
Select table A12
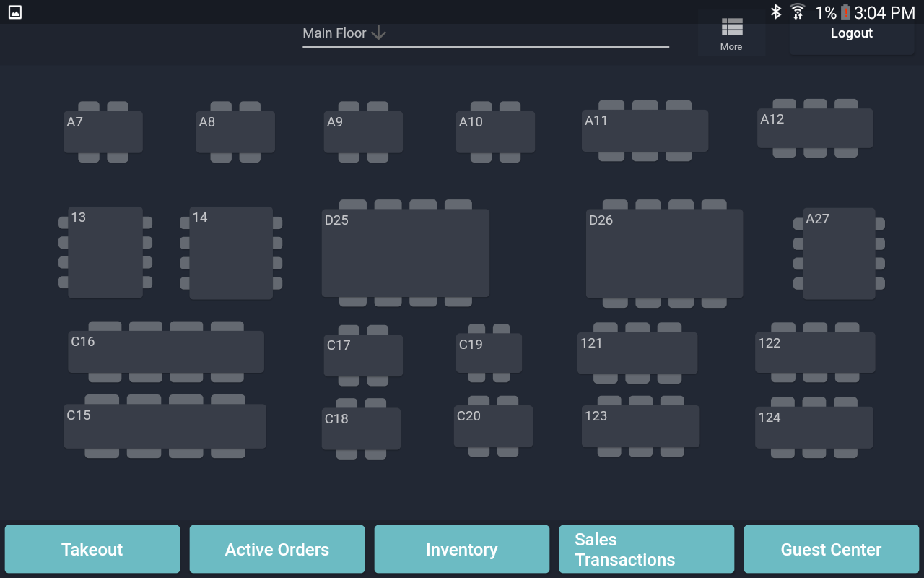(815, 128)
